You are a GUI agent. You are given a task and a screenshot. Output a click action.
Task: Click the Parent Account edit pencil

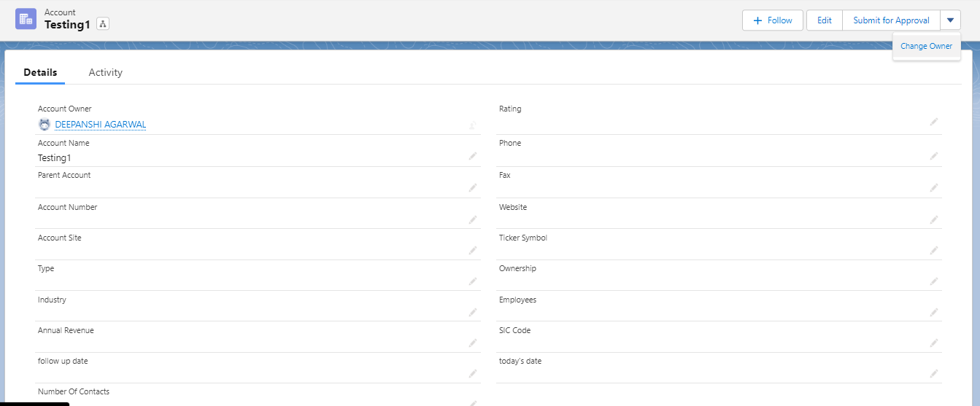point(473,187)
